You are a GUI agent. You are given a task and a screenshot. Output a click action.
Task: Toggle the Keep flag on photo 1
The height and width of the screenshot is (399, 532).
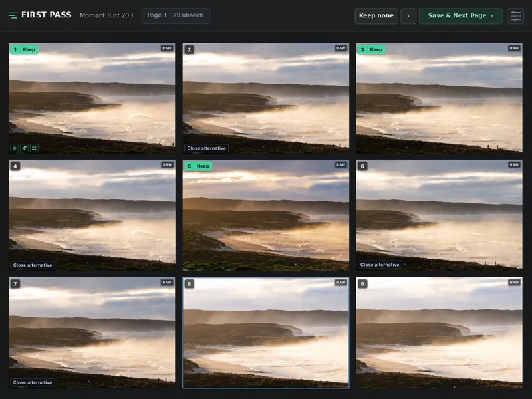tap(24, 49)
